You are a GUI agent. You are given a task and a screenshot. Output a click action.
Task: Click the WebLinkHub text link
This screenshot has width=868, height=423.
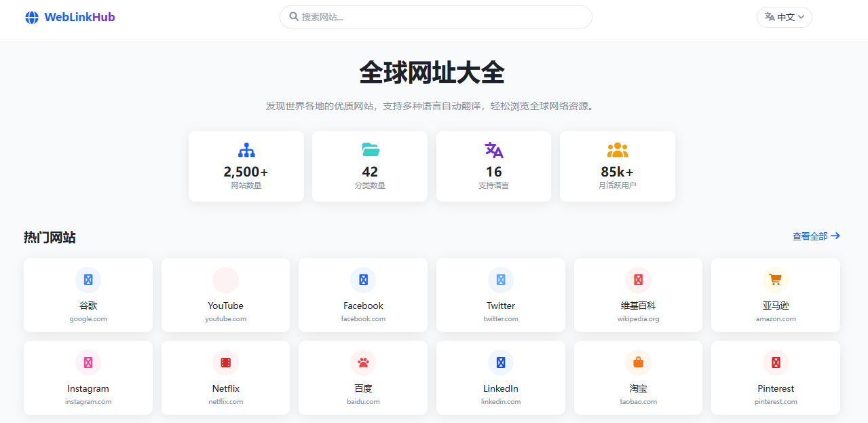point(79,16)
